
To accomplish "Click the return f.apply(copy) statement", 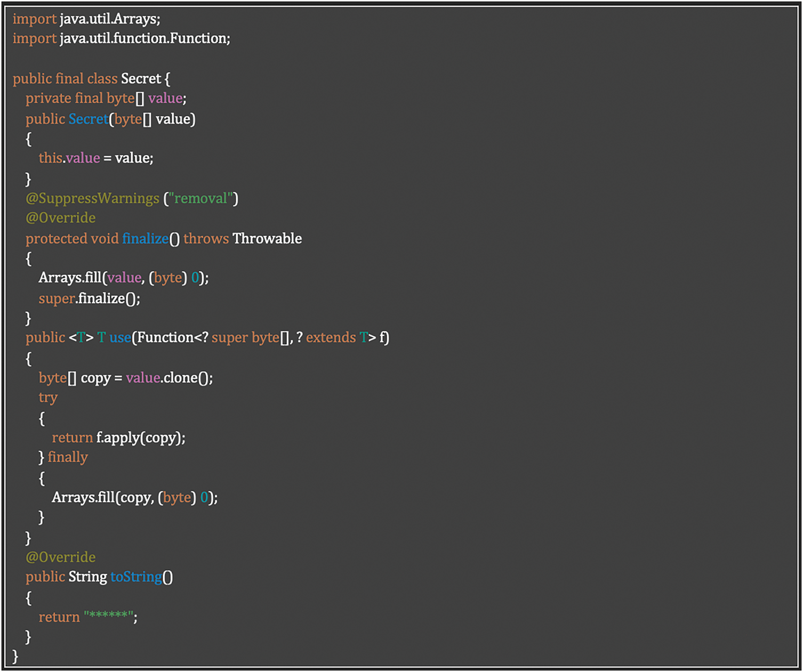I will [118, 438].
